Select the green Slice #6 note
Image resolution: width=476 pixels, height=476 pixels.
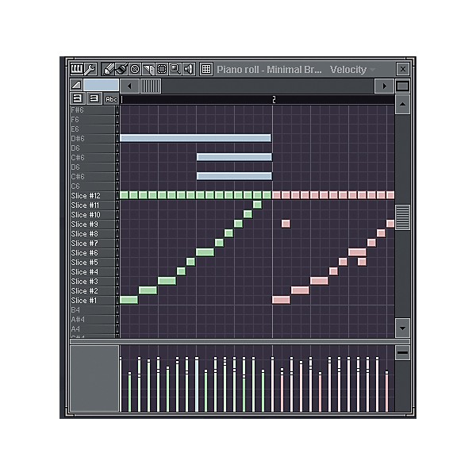coord(205,252)
